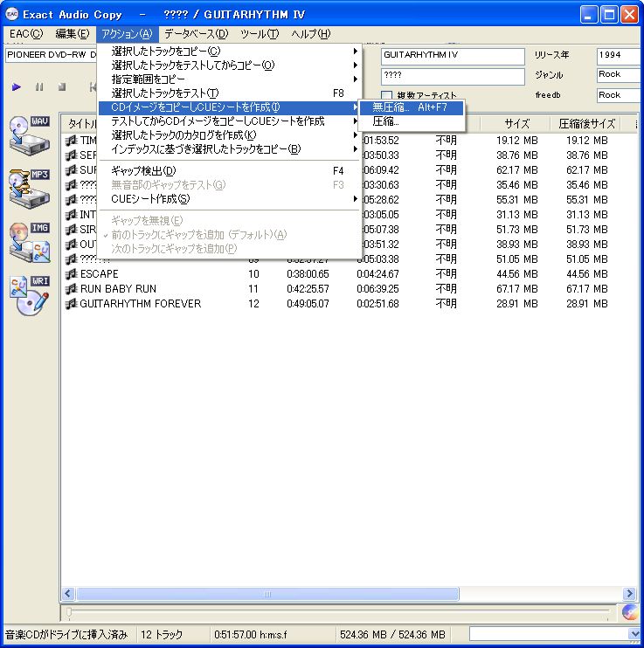Open the データベース(D) menu
The image size is (644, 648).
click(x=197, y=34)
